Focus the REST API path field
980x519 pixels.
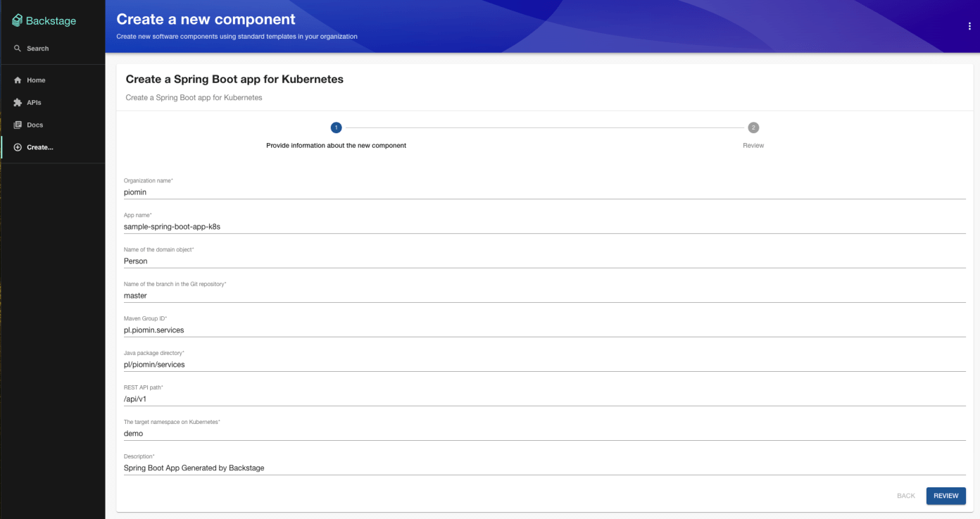(544, 399)
